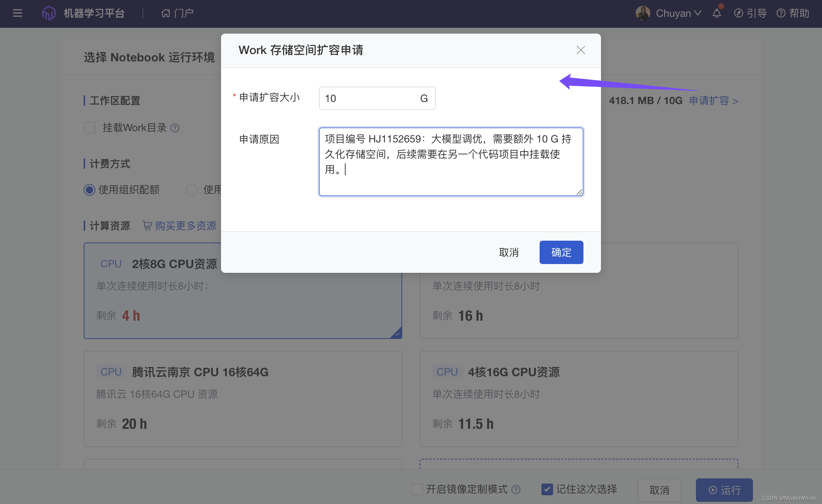
Task: Enable 开启镜像定制模式 checkbox
Action: coord(417,489)
